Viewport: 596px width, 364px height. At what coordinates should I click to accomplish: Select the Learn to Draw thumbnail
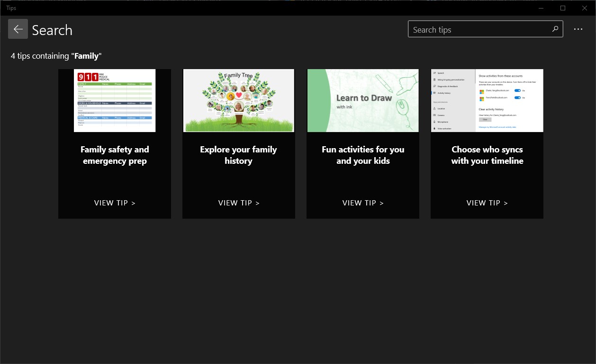coord(363,100)
